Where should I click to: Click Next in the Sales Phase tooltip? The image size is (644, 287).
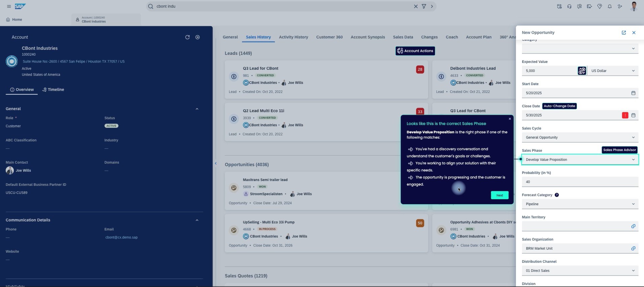click(499, 195)
